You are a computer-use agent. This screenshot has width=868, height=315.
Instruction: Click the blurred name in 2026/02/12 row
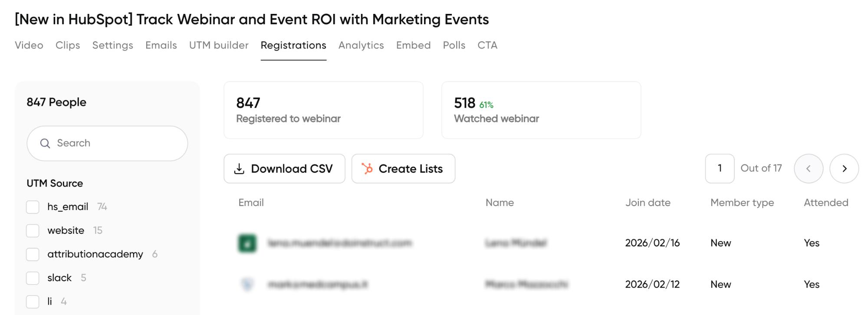(526, 284)
